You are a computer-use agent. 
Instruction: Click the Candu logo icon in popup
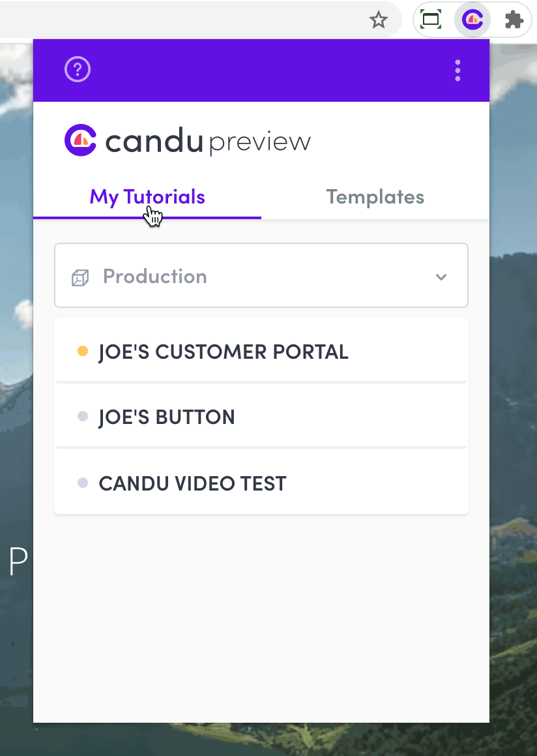(x=80, y=140)
